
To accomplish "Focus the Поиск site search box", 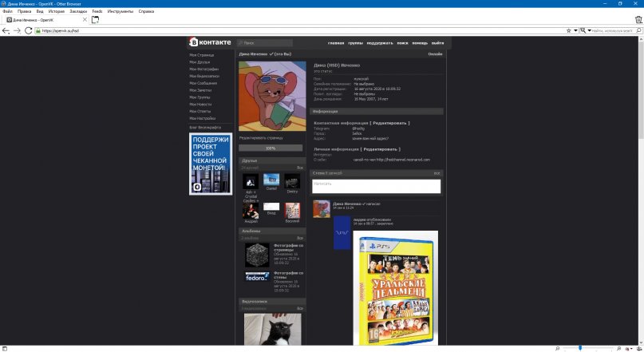I will pyautogui.click(x=265, y=43).
